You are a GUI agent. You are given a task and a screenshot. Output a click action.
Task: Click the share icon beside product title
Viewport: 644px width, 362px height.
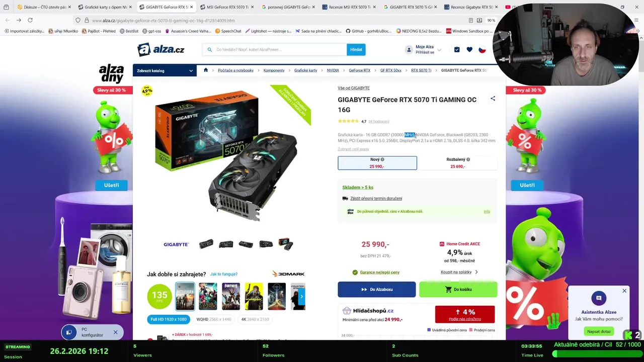click(x=493, y=99)
